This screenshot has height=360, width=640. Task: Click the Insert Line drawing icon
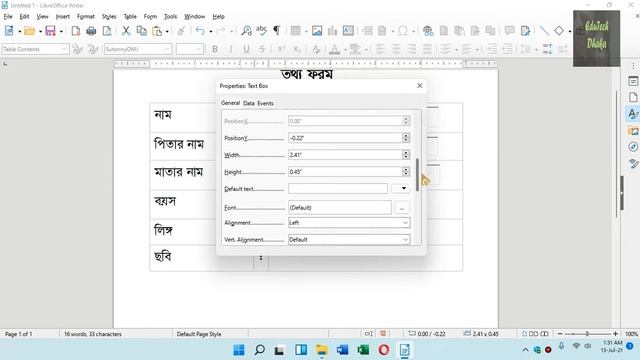point(544,31)
